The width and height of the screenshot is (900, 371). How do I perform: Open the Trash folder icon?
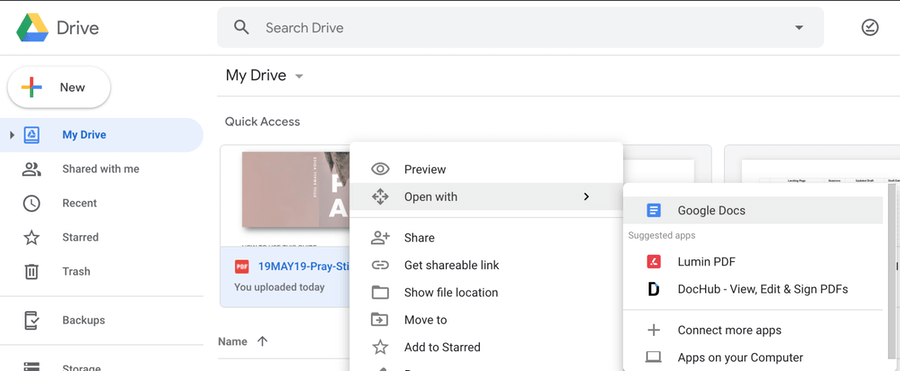click(x=31, y=271)
